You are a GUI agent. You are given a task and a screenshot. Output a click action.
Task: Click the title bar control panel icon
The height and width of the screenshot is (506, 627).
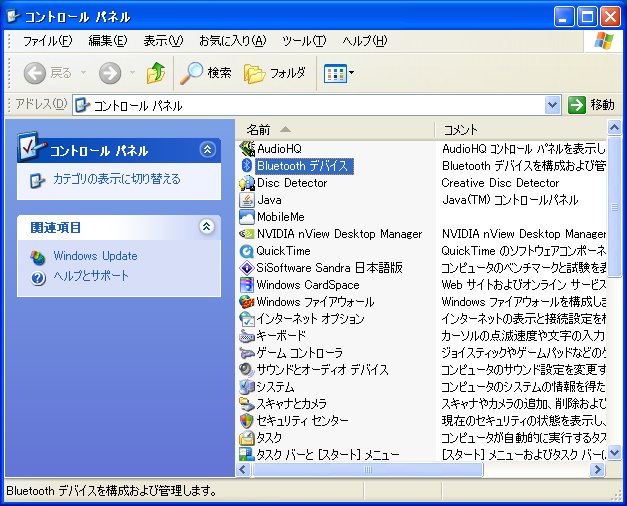point(14,16)
